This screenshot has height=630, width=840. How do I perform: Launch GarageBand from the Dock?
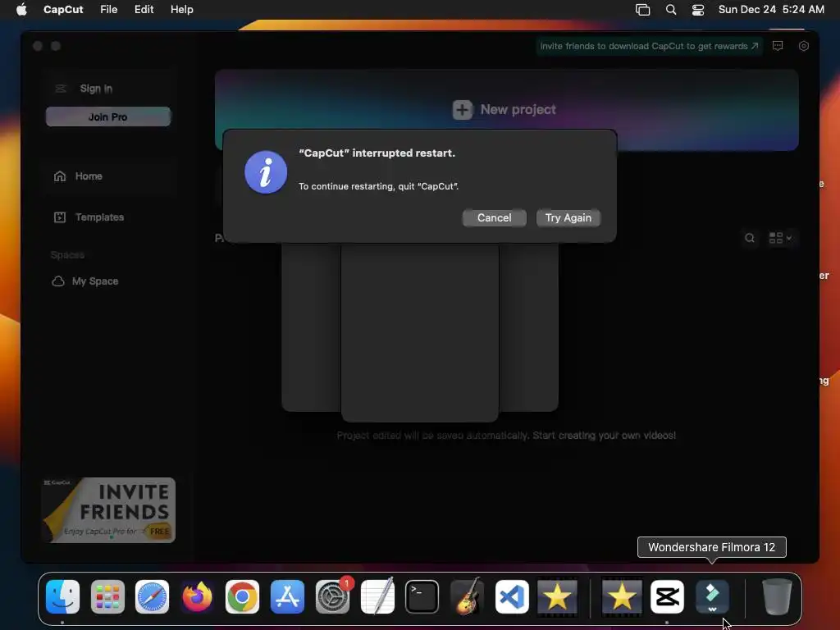point(467,597)
